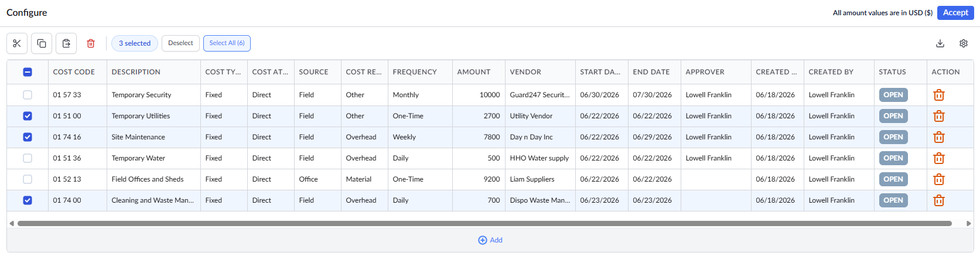Viewport: 980px width, 256px height.
Task: Check the 01 52 13 row checkbox
Action: (28, 179)
